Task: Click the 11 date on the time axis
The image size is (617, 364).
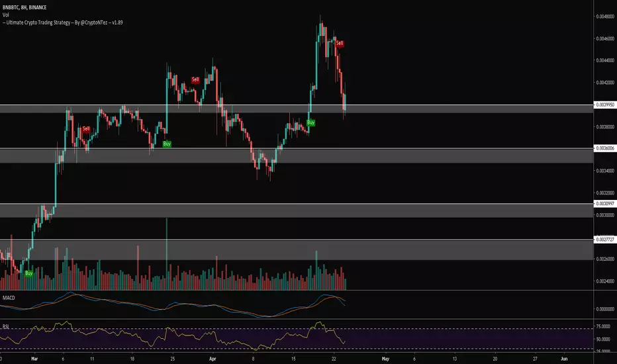Action: click(x=92, y=359)
